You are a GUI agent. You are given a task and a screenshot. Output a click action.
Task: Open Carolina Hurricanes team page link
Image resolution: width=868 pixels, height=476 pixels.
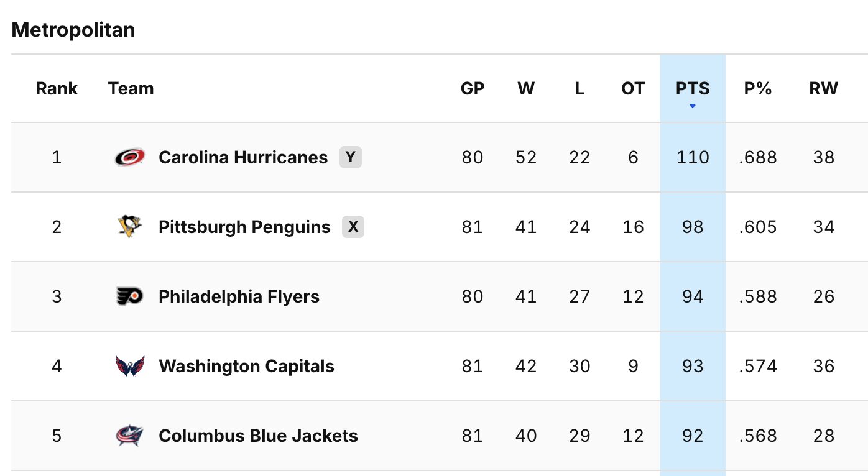(243, 157)
